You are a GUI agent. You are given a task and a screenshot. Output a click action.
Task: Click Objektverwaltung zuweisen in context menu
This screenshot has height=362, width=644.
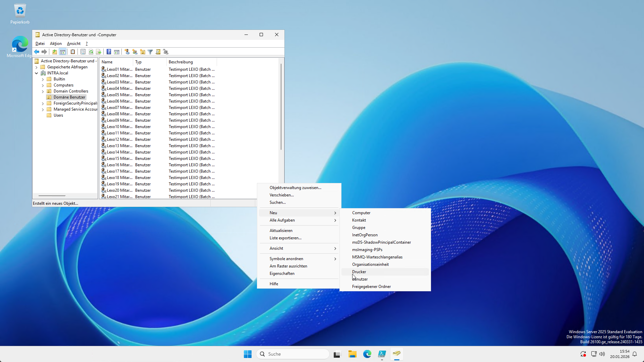click(295, 188)
